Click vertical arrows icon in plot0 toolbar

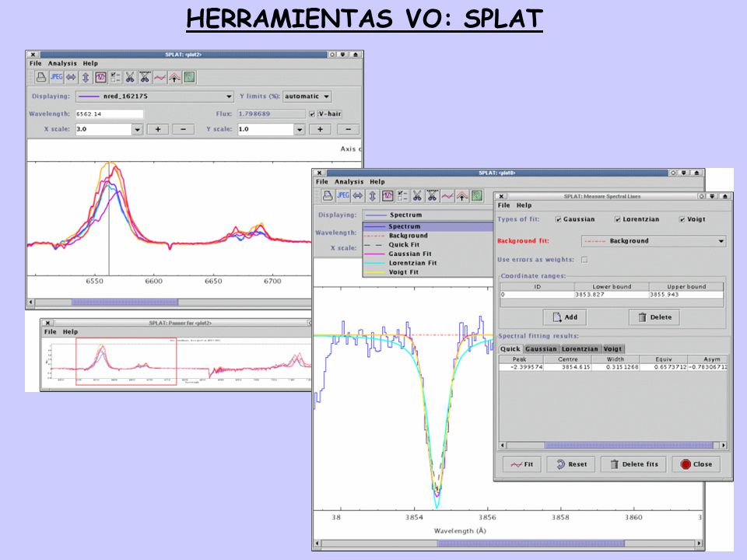pyautogui.click(x=373, y=196)
